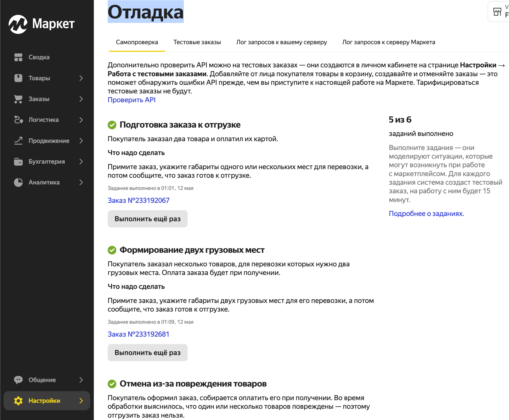Click Задание выполнено в 01:09, 12 мая

click(x=150, y=322)
